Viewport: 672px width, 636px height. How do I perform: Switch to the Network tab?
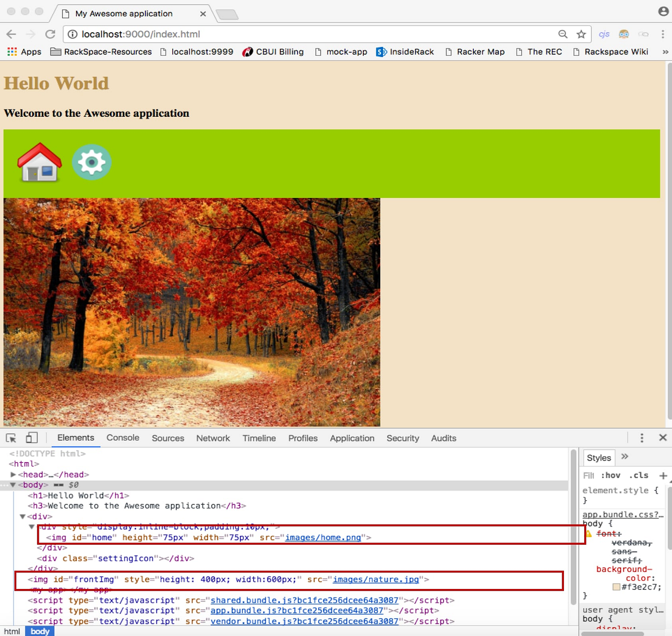(213, 438)
